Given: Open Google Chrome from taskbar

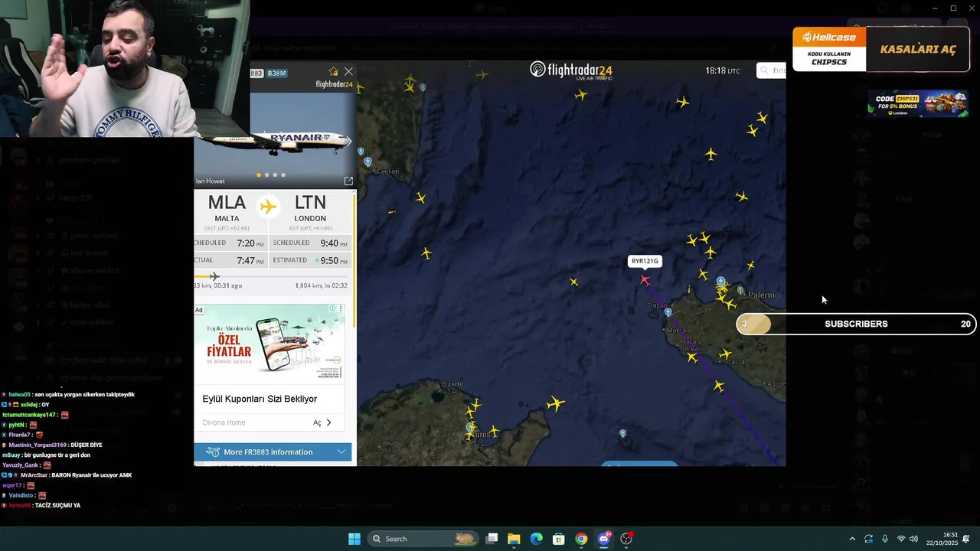Looking at the screenshot, I should point(582,539).
